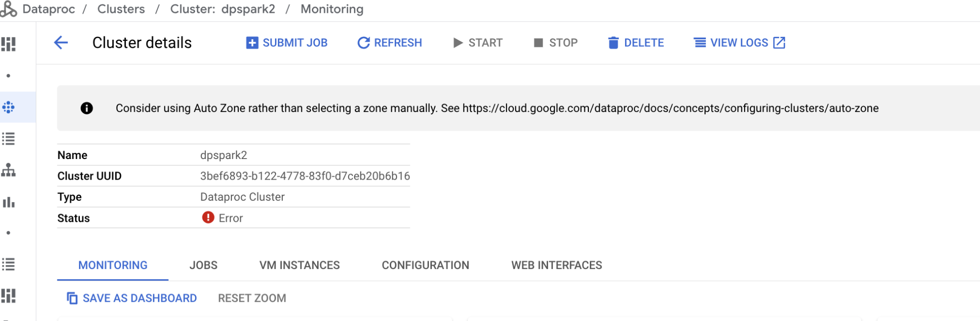
Task: Open the Dataproc breadcrumb link
Action: coord(49,9)
